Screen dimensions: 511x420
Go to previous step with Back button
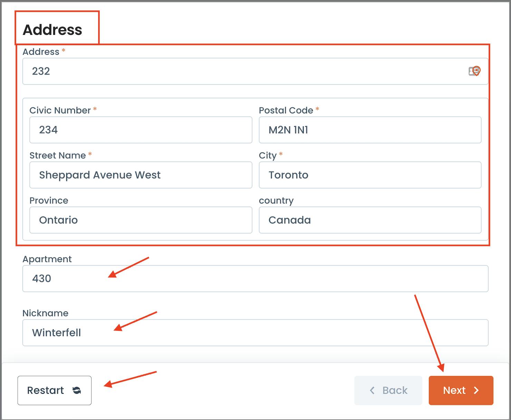(388, 390)
